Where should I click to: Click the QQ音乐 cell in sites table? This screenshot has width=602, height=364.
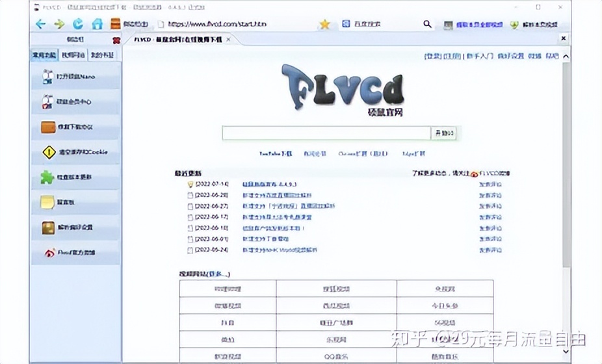pyautogui.click(x=336, y=357)
